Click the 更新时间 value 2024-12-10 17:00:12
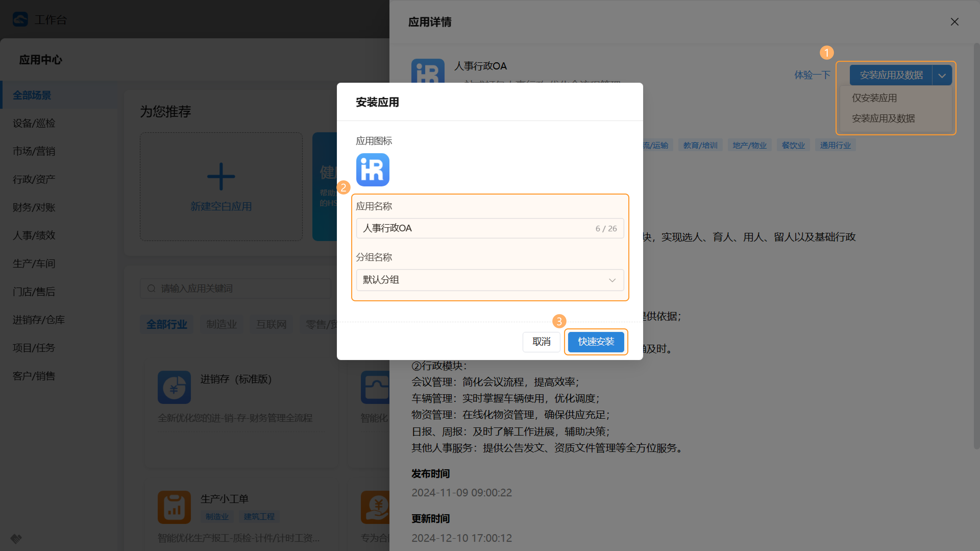This screenshot has height=551, width=980. [461, 538]
